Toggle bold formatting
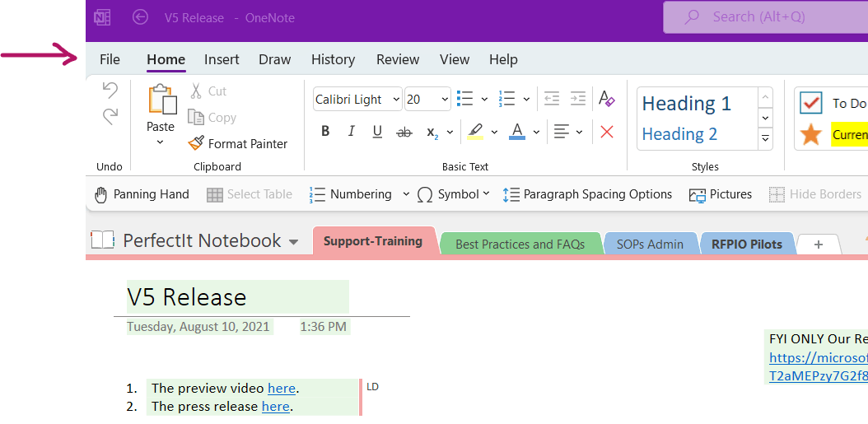Image resolution: width=868 pixels, height=424 pixels. (325, 131)
